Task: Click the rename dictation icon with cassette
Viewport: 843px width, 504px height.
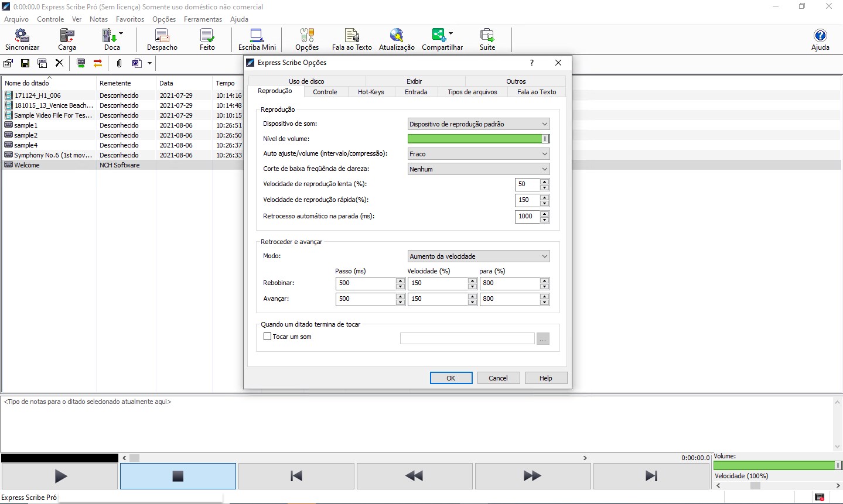Action: point(42,63)
